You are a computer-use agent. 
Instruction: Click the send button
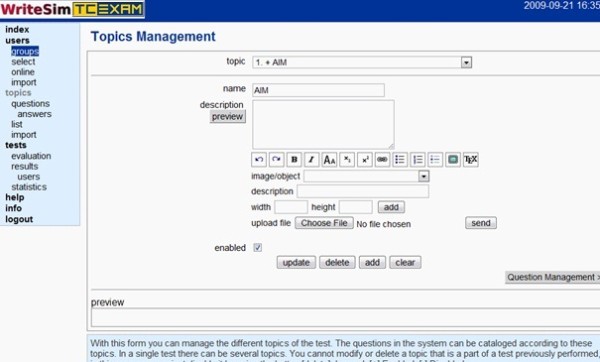pos(481,223)
